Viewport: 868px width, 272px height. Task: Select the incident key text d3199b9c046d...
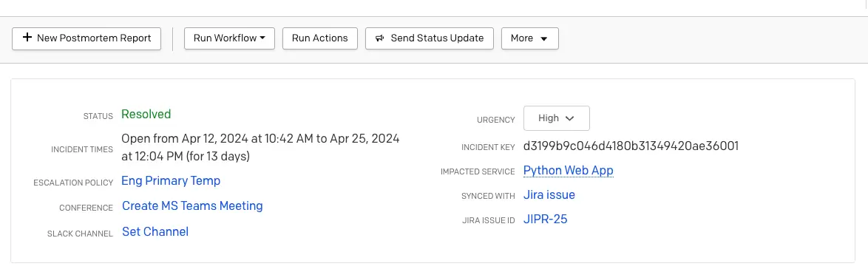pos(631,146)
